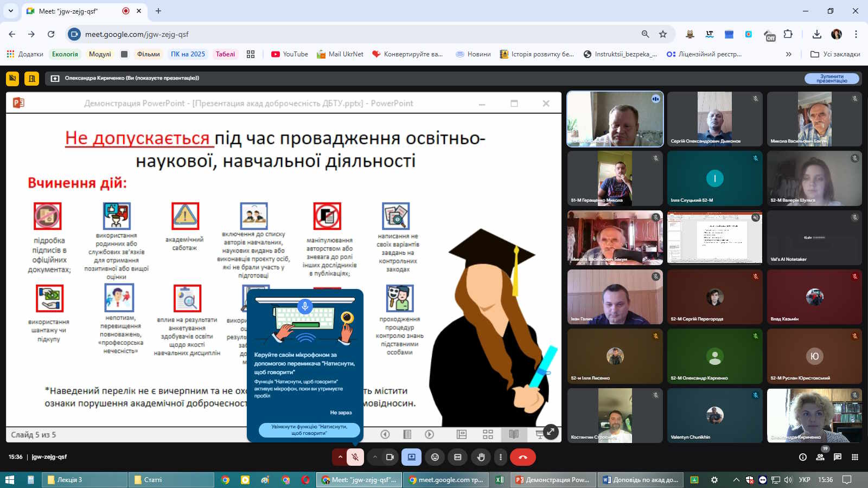The height and width of the screenshot is (488, 868).
Task: Show the participants list
Action: (x=820, y=457)
